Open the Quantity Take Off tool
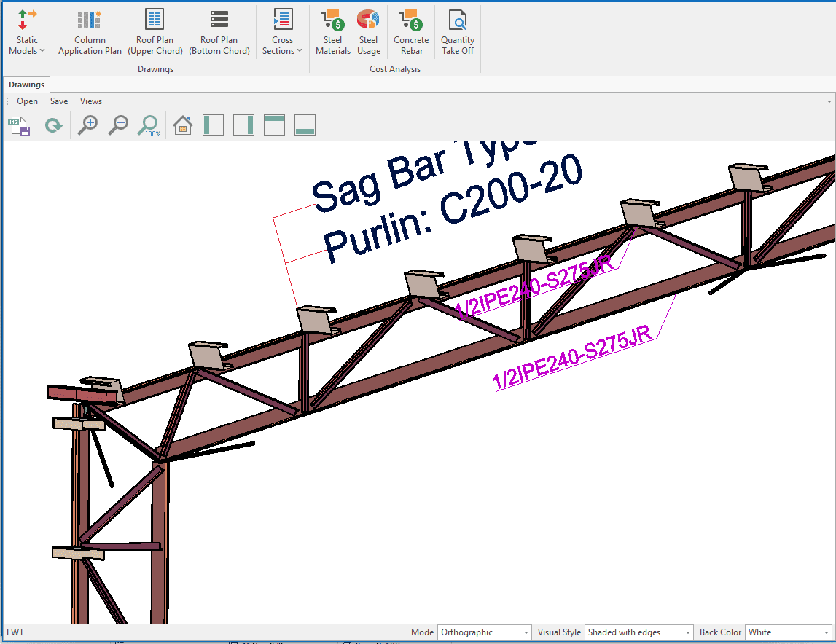The height and width of the screenshot is (644, 836). click(x=458, y=33)
